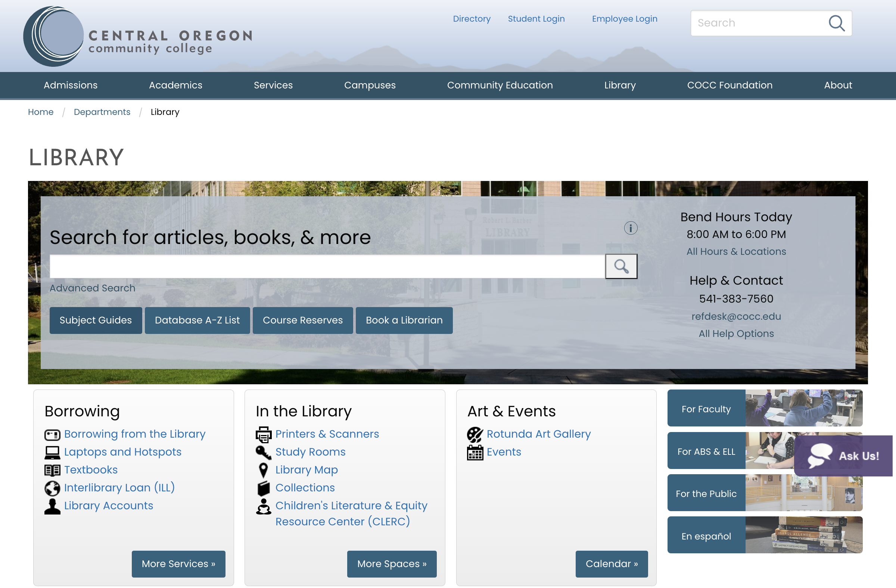Click the Laptops and Hotspots icon
The width and height of the screenshot is (896, 588).
[52, 452]
